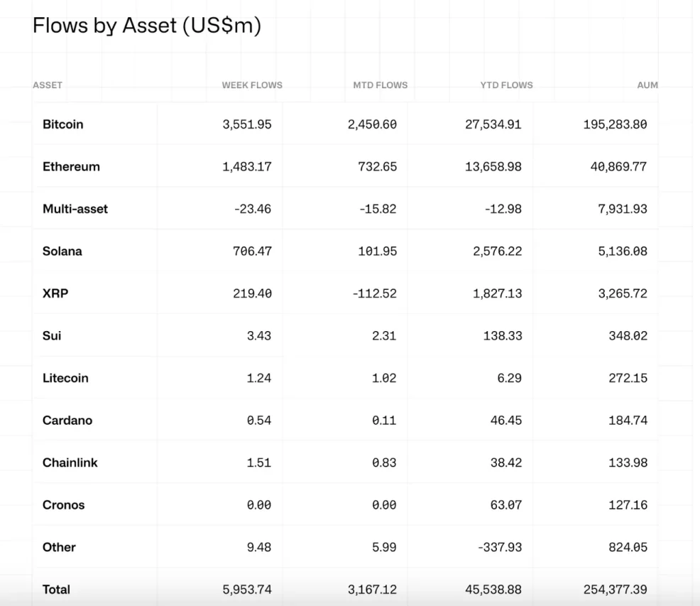Click the Solana asset name
The height and width of the screenshot is (606, 700).
click(x=62, y=251)
